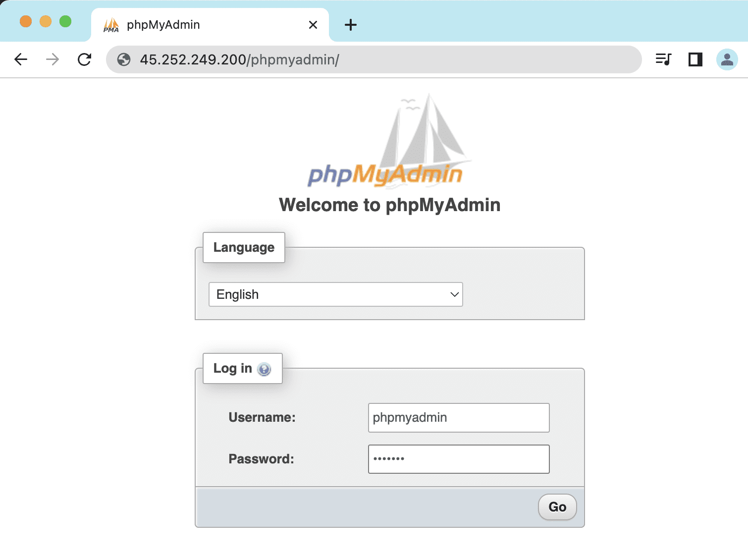Screen dimensions: 748x560
Task: Click the browser forward arrow
Action: 53,59
